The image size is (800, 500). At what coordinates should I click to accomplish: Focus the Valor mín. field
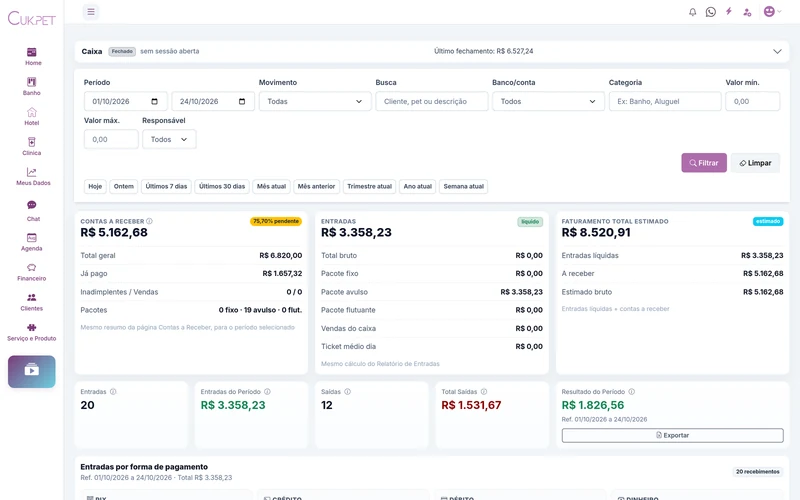[x=753, y=102]
